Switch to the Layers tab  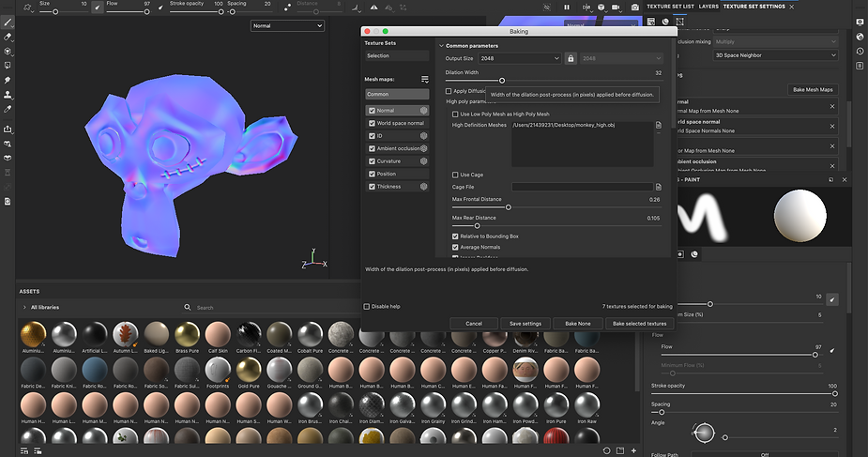(x=708, y=7)
